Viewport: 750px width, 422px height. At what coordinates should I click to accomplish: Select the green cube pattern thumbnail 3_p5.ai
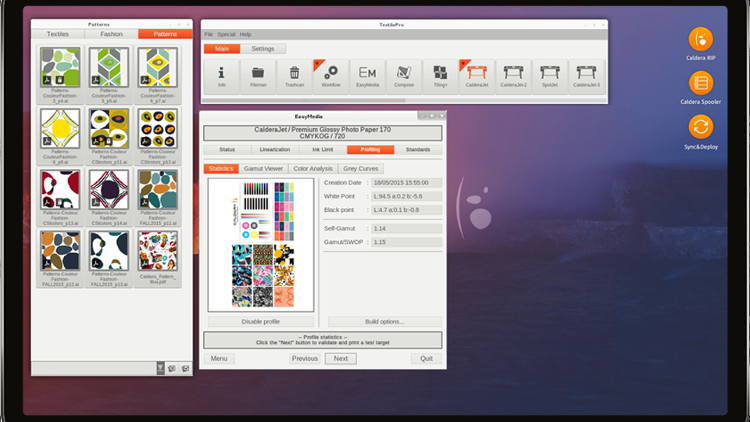[x=109, y=67]
